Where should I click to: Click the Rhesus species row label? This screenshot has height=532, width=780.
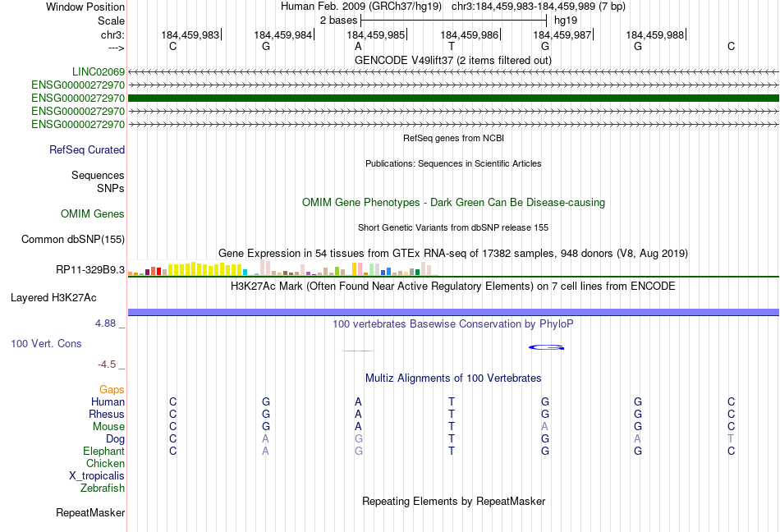pyautogui.click(x=107, y=414)
